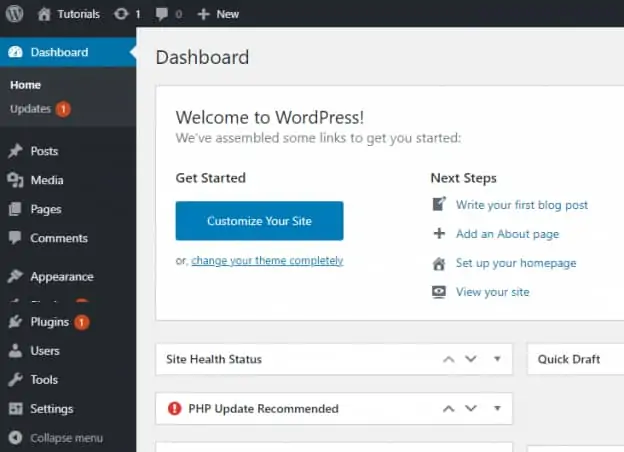The height and width of the screenshot is (452, 624).
Task: Follow the change your theme completely link
Action: point(267,261)
